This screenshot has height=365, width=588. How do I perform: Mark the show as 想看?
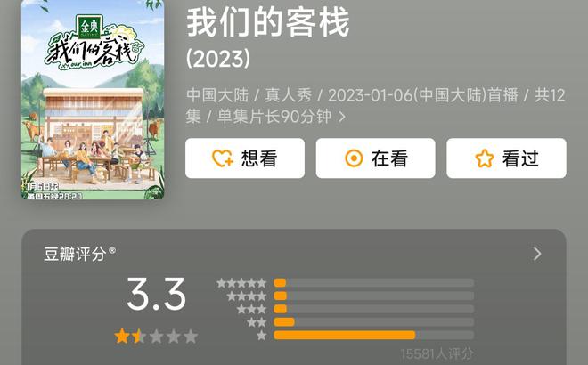tap(245, 158)
